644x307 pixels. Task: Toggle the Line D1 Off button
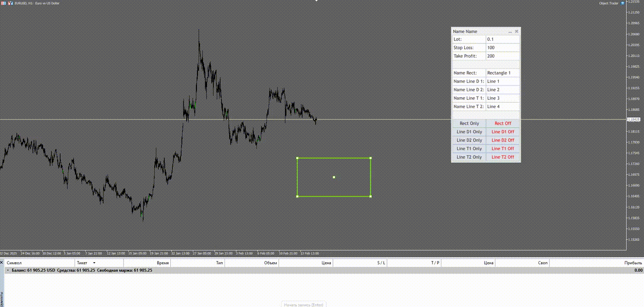pos(503,132)
